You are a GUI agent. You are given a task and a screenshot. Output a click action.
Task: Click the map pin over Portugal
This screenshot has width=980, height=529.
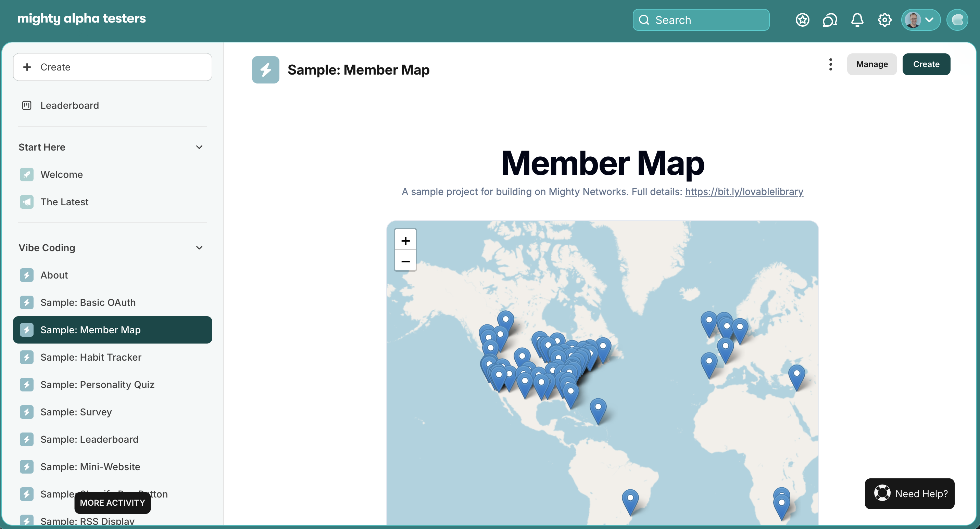709,365
